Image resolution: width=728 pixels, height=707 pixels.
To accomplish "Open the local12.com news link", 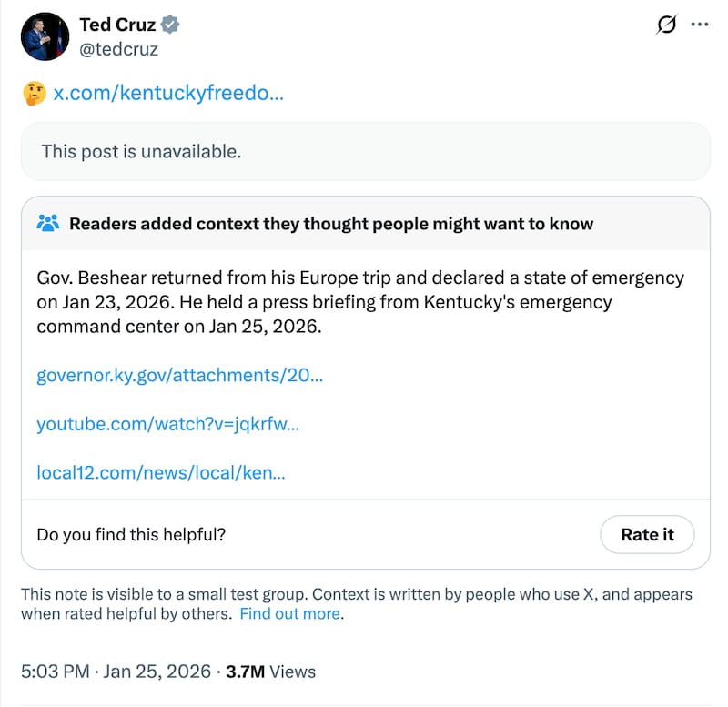I will point(161,472).
